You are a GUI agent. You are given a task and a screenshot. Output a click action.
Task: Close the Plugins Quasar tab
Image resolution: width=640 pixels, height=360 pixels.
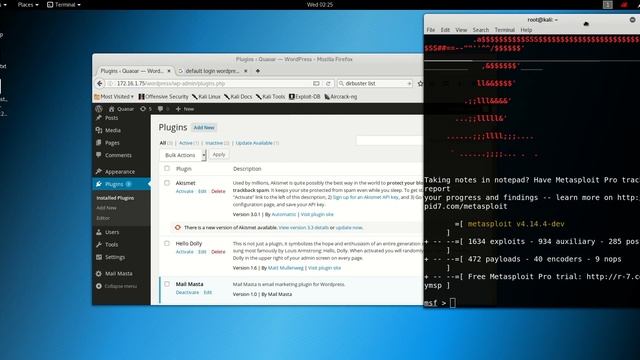[169, 71]
